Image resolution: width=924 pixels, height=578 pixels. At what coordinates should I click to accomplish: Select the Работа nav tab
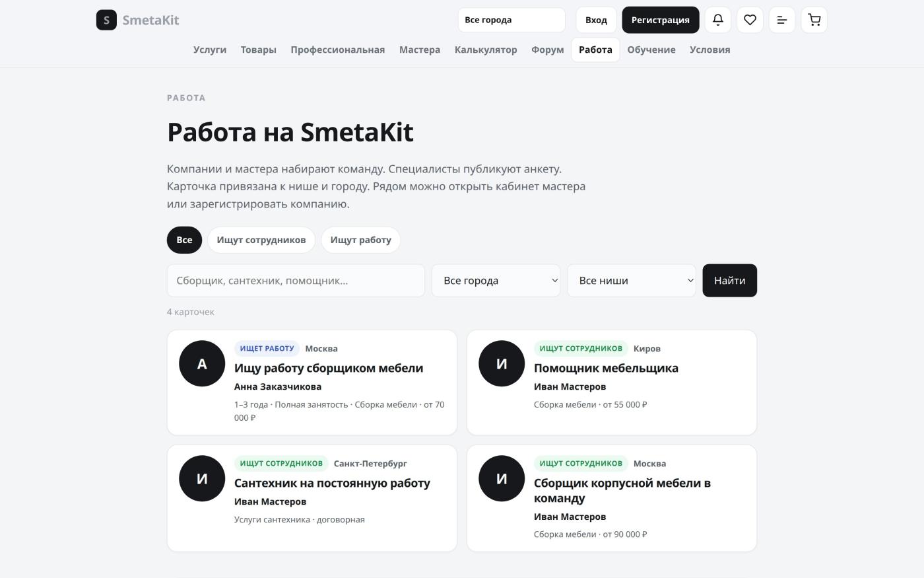[595, 50]
